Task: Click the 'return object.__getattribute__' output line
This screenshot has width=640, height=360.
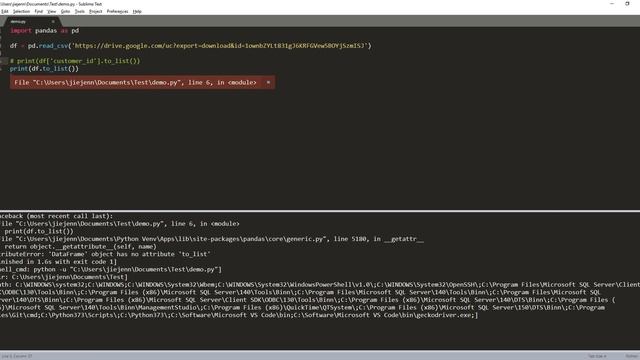Action: click(80, 247)
